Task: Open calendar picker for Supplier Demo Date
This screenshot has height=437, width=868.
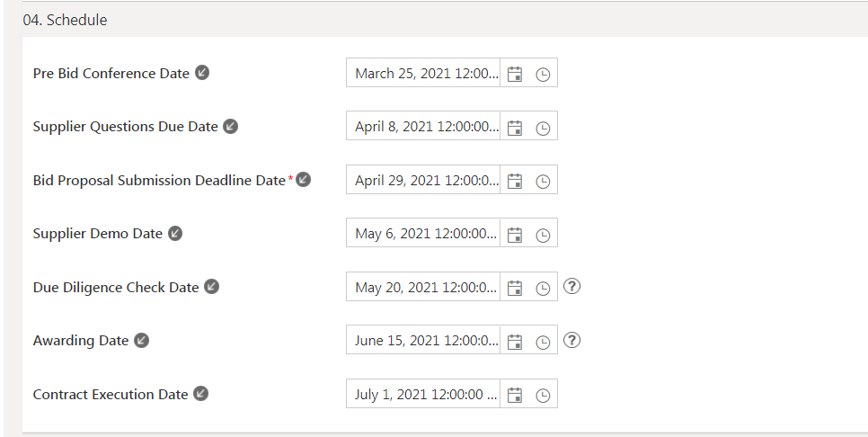Action: pos(515,235)
